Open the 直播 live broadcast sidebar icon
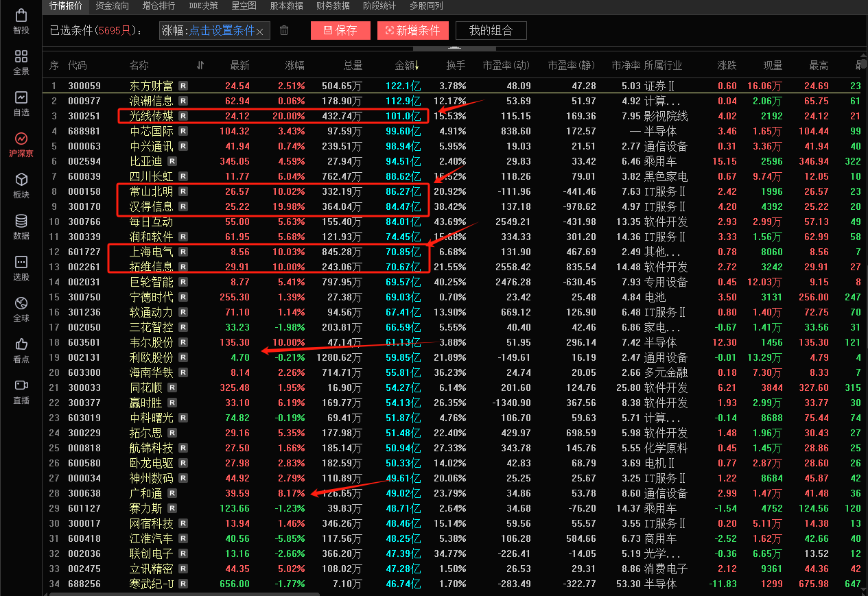This screenshot has width=868, height=596. click(x=21, y=392)
